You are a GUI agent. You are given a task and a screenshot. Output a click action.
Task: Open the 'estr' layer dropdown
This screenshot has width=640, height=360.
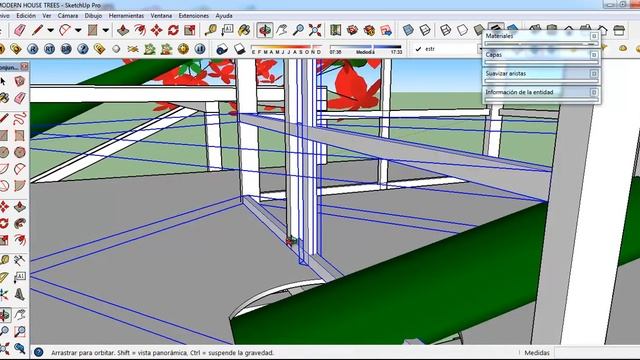[x=480, y=49]
